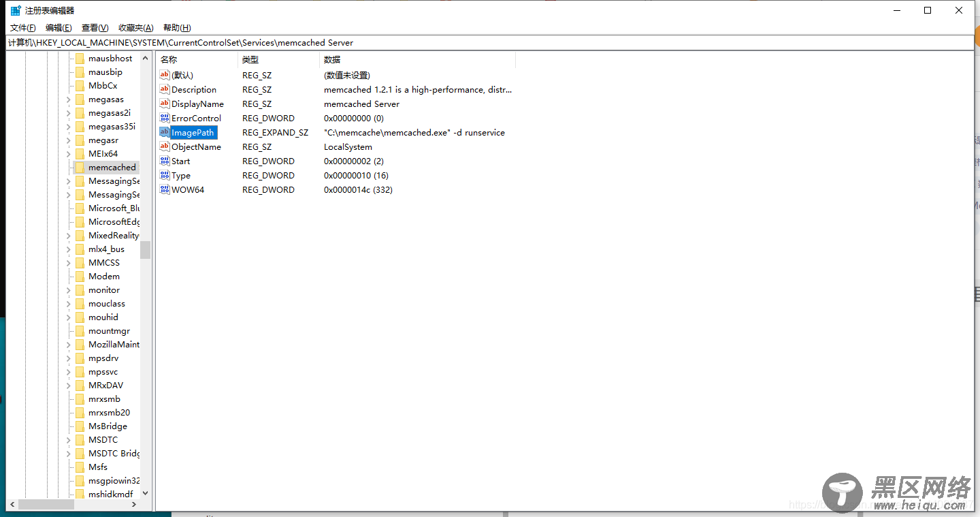Open the 查看(V) menu
The height and width of the screenshot is (517, 980).
click(x=95, y=28)
